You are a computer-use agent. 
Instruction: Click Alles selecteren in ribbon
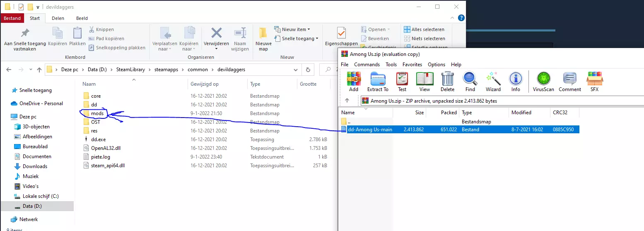[425, 29]
